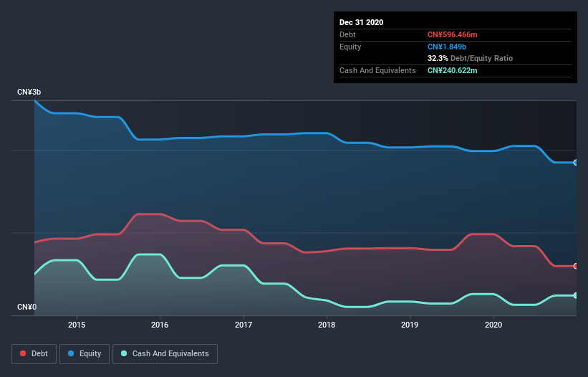Image resolution: width=588 pixels, height=377 pixels.
Task: Click the 2020 x-axis label
Action: (x=493, y=325)
